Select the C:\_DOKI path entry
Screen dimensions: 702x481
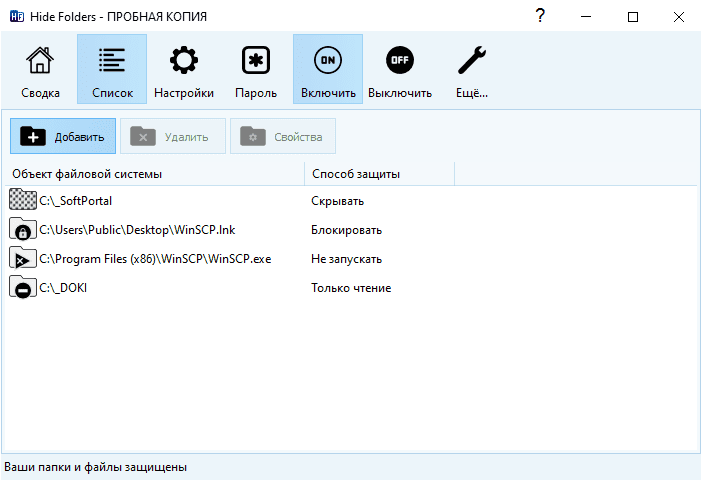pyautogui.click(x=63, y=288)
